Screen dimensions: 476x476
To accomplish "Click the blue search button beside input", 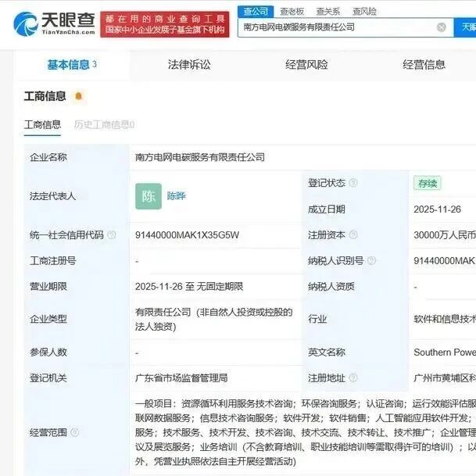I will click(x=465, y=27).
